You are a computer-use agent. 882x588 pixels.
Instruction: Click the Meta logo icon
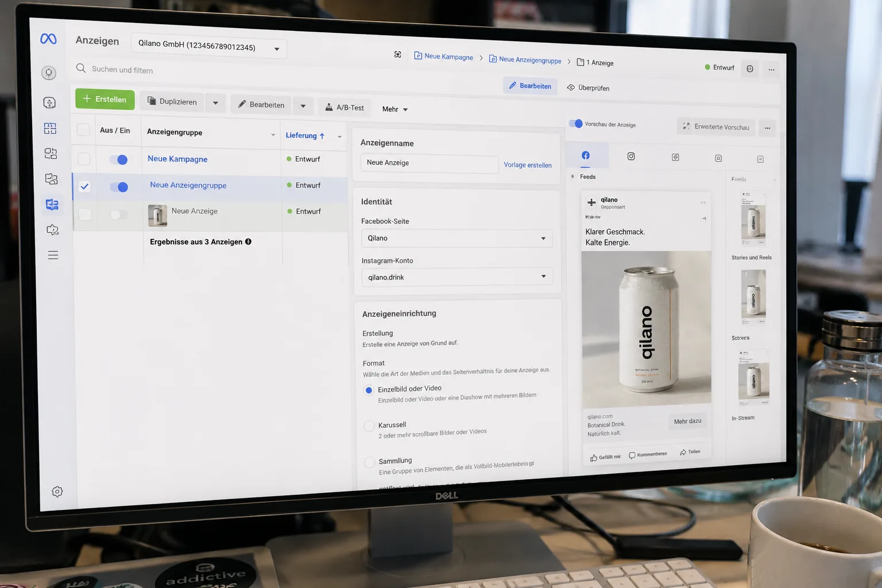(48, 38)
